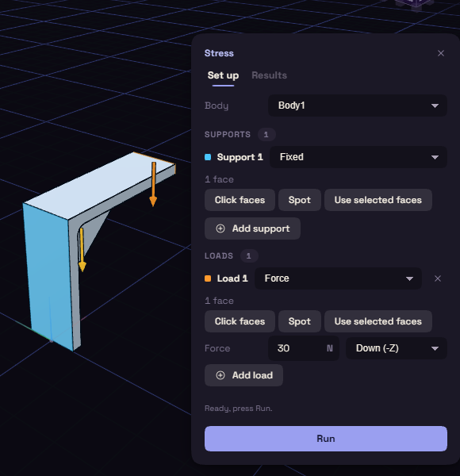The height and width of the screenshot is (476, 460).
Task: Click the Loads count badge
Action: pyautogui.click(x=249, y=256)
